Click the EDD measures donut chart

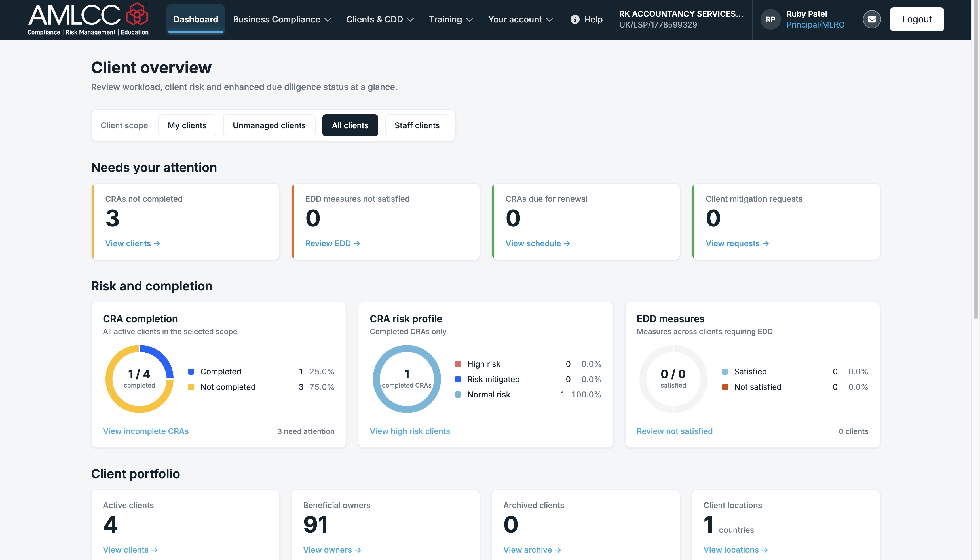pos(673,379)
